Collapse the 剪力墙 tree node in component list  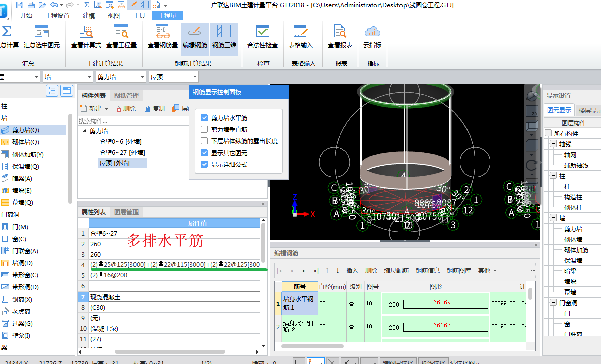click(x=84, y=131)
